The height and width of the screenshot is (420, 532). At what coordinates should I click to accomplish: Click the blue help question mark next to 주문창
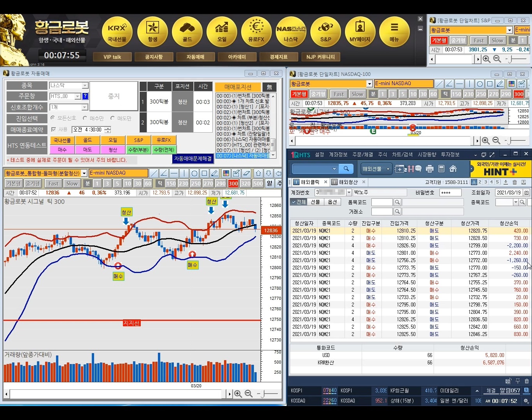tap(85, 96)
